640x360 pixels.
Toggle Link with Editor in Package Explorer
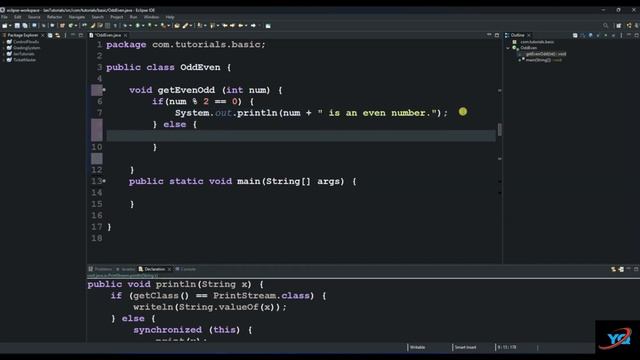[x=58, y=35]
